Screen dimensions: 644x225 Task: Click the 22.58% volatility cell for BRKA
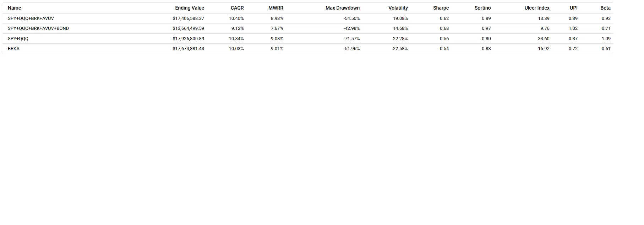click(x=400, y=49)
